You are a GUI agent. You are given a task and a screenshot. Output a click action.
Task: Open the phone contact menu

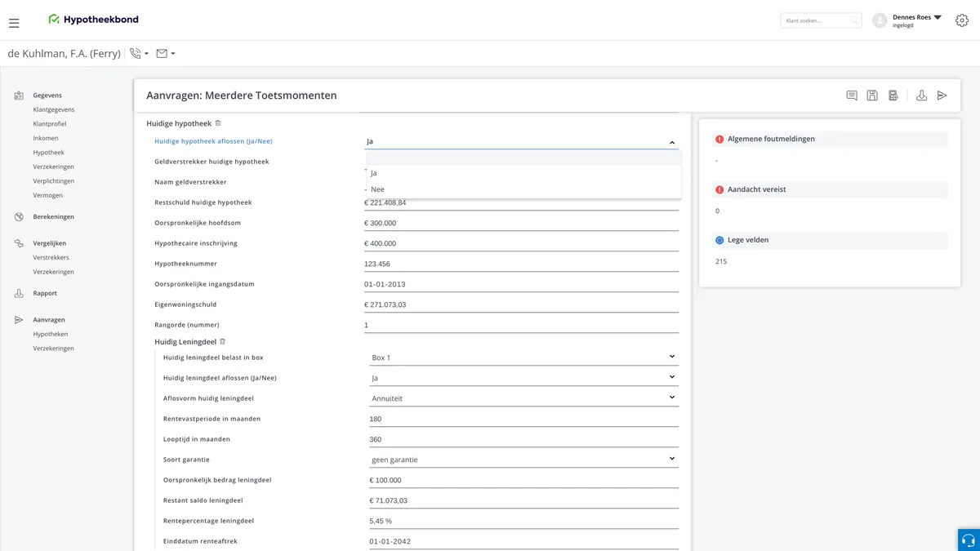pos(139,54)
